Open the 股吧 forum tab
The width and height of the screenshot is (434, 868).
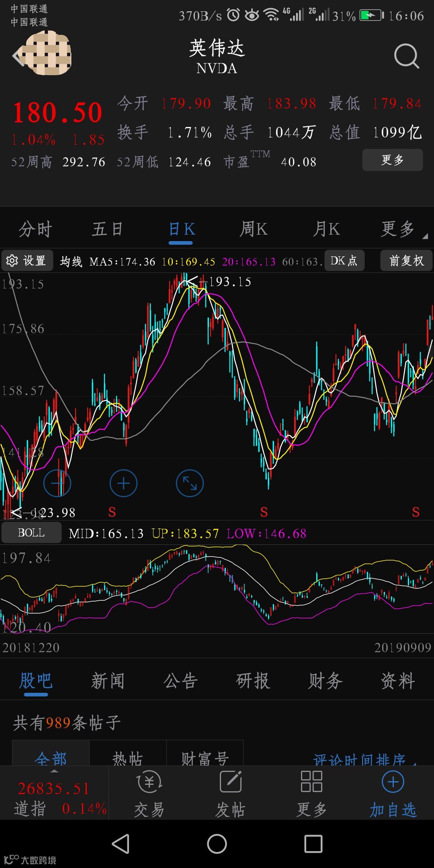[36, 681]
